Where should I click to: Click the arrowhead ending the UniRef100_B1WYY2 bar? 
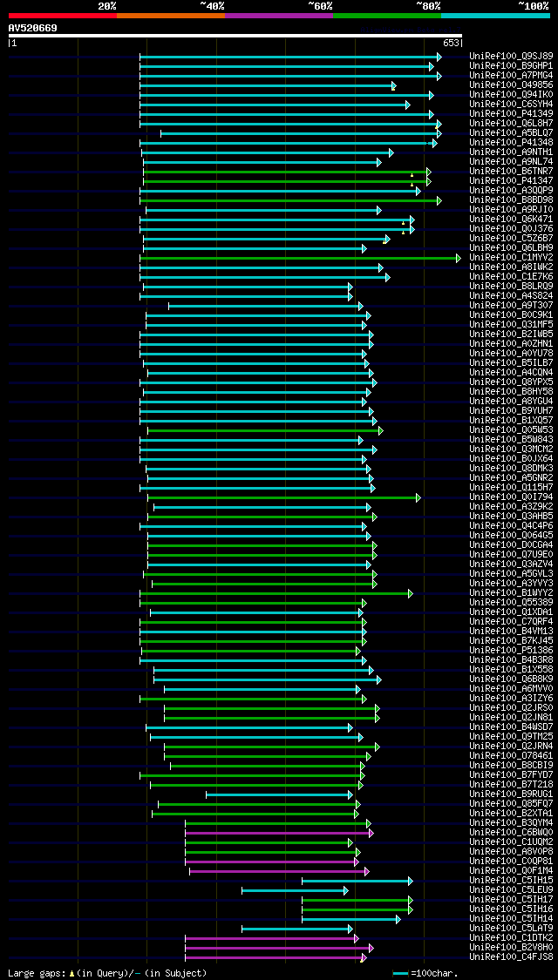411,593
